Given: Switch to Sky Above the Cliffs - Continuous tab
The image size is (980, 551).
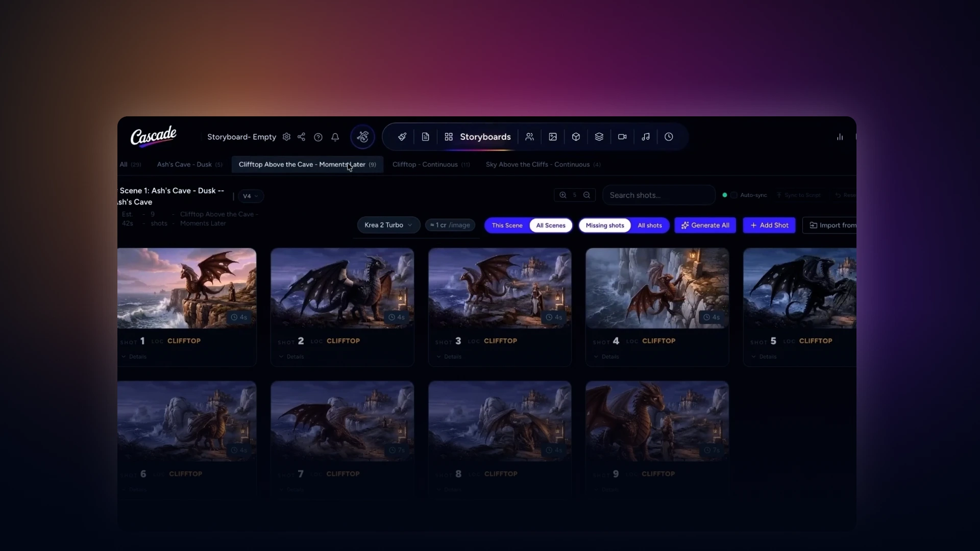Looking at the screenshot, I should click(x=543, y=164).
